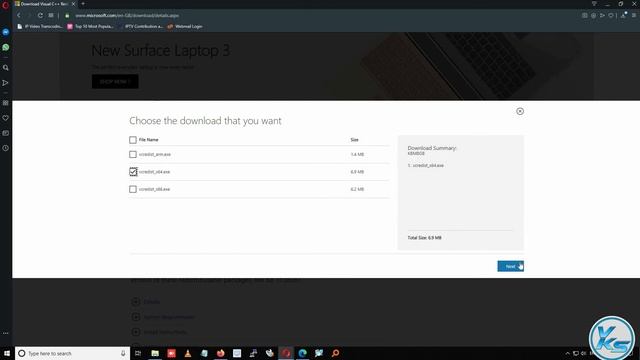Open the IP Video Transcoding bookmark

pyautogui.click(x=40, y=26)
